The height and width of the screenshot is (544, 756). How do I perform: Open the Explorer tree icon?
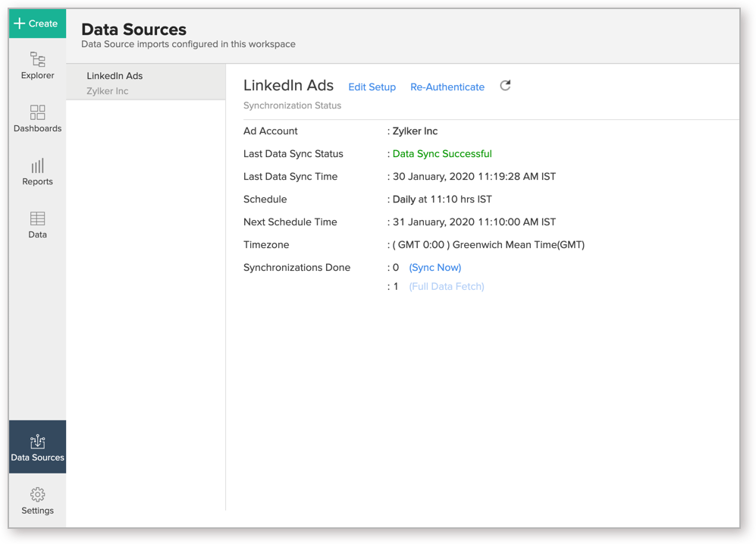click(38, 59)
